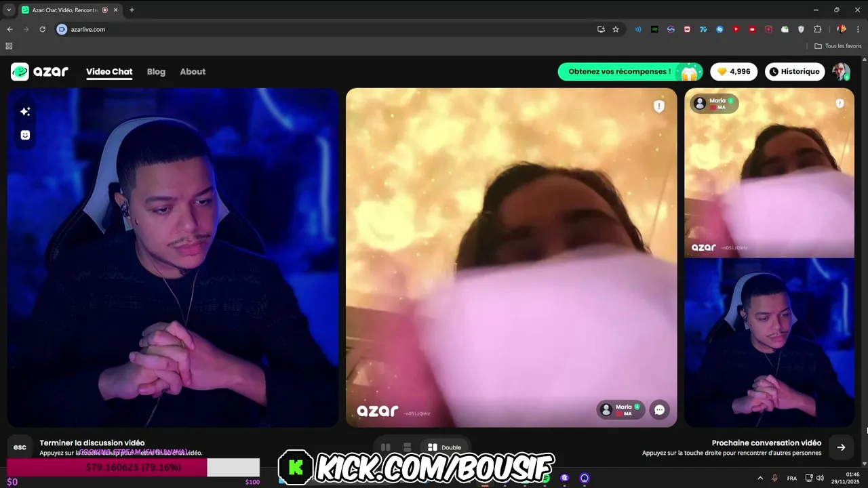Viewport: 868px width, 488px height.
Task: Open Tous les favoris folder
Action: [x=837, y=46]
